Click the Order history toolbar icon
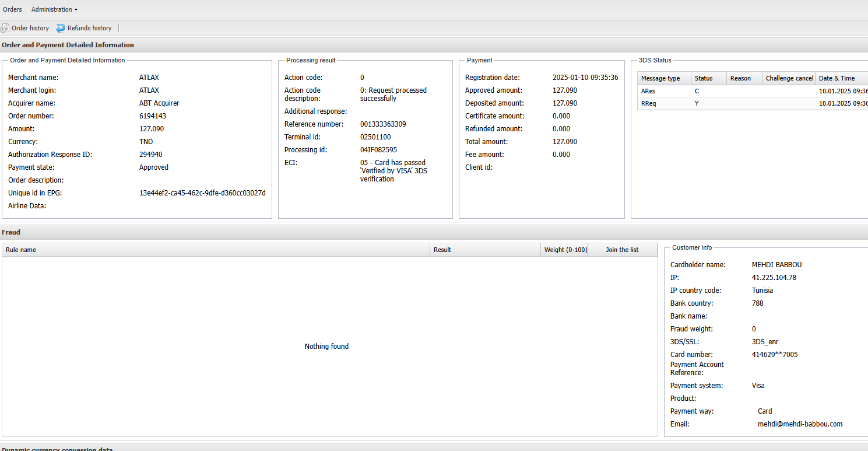This screenshot has width=868, height=451. click(x=5, y=28)
